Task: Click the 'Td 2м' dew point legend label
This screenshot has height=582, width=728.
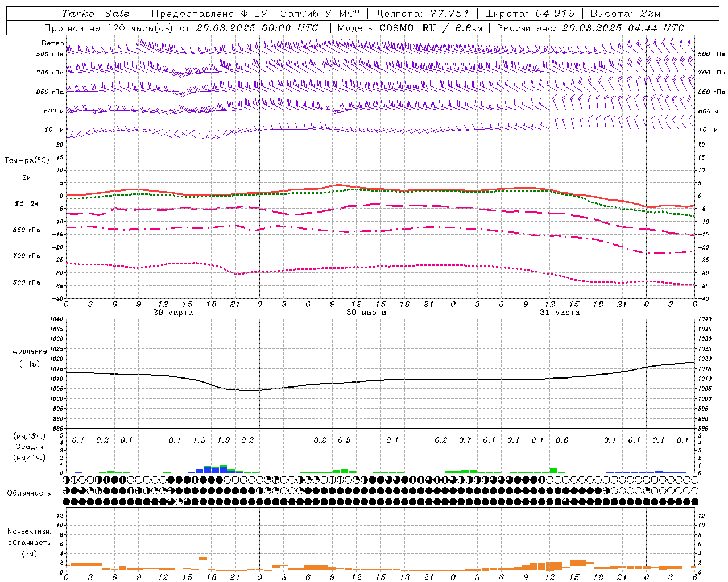Action: [27, 203]
